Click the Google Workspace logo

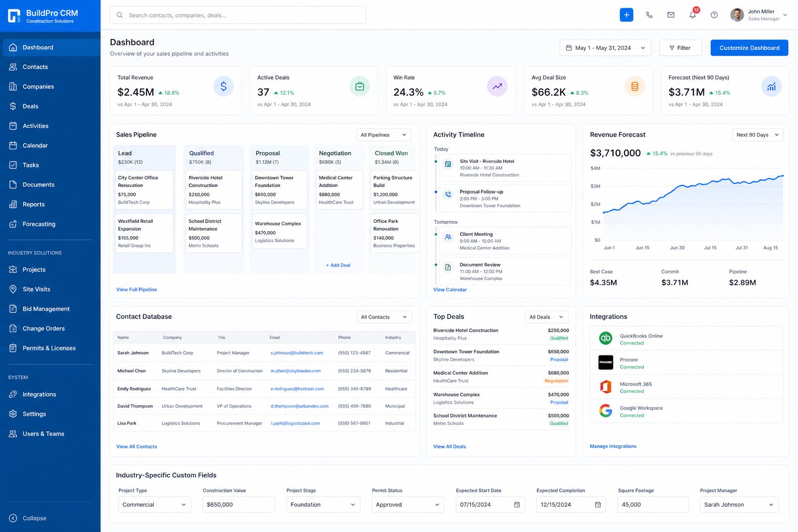click(606, 410)
